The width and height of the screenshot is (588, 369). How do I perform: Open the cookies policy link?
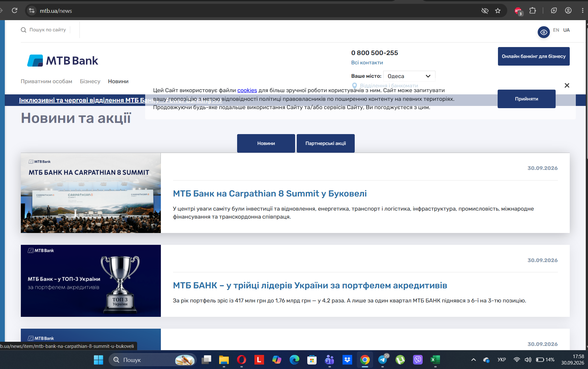pos(247,90)
